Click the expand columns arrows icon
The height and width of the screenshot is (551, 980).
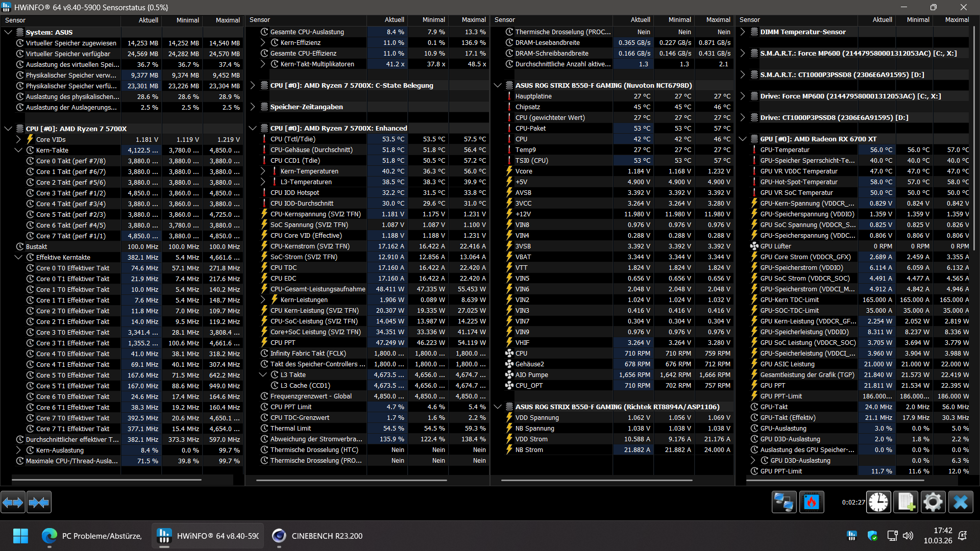pyautogui.click(x=13, y=503)
